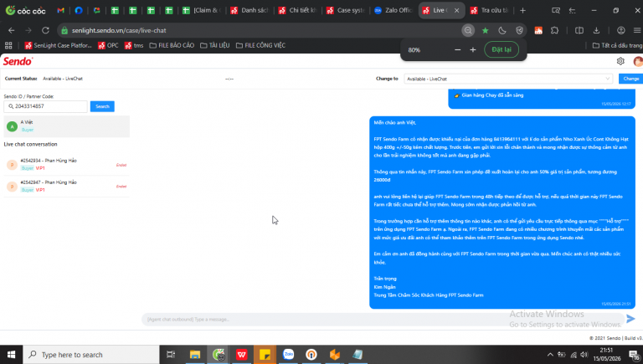
Task: Open the extensions puzzle icon
Action: point(554,30)
